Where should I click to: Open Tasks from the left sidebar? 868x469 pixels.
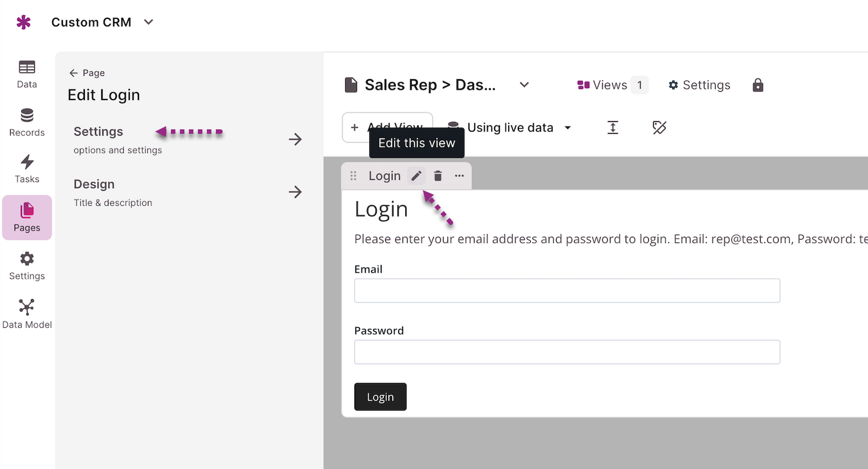tap(27, 168)
